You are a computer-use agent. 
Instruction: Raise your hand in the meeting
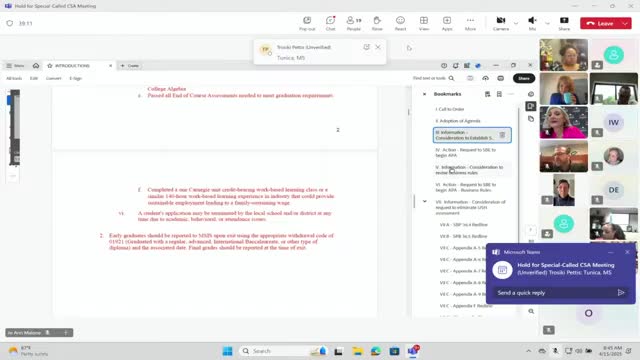(377, 23)
